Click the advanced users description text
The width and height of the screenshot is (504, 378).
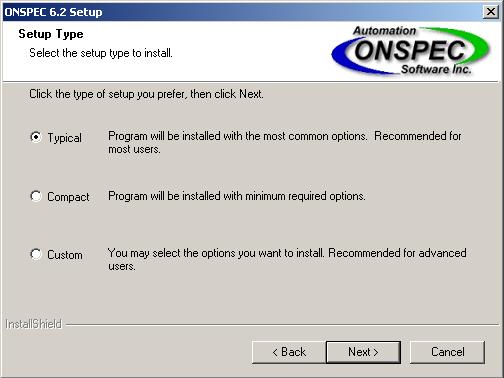(x=287, y=259)
